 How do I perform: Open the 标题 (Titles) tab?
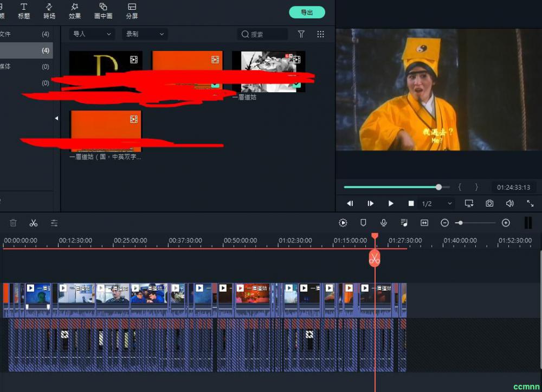click(24, 11)
